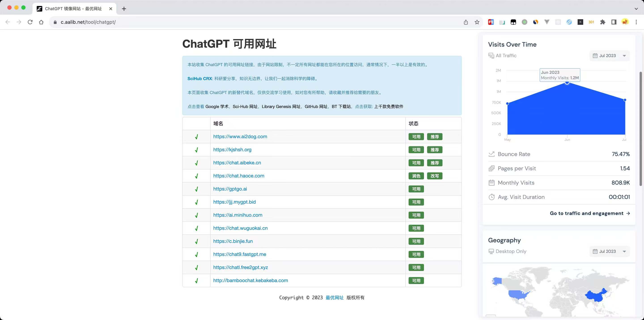Viewport: 644px width, 320px height.
Task: Open the https://gptgo.ai link
Action: (x=230, y=189)
